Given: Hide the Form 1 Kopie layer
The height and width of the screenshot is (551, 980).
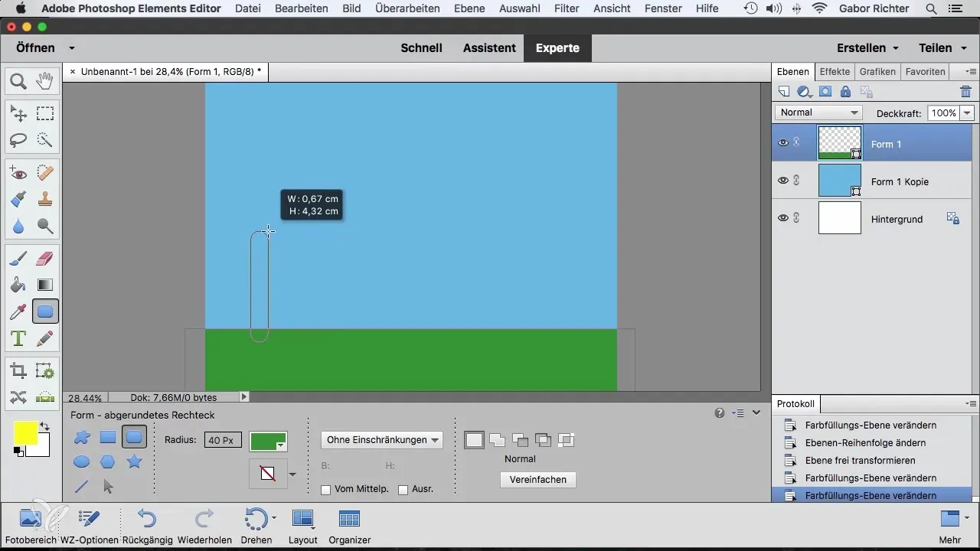Looking at the screenshot, I should (783, 181).
